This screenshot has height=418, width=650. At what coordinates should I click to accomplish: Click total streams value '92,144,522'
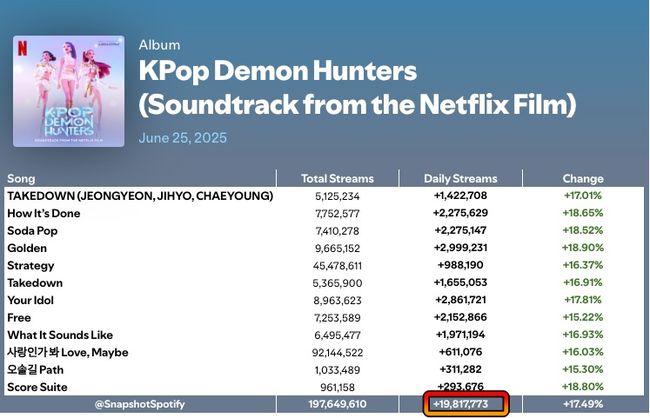(x=337, y=353)
